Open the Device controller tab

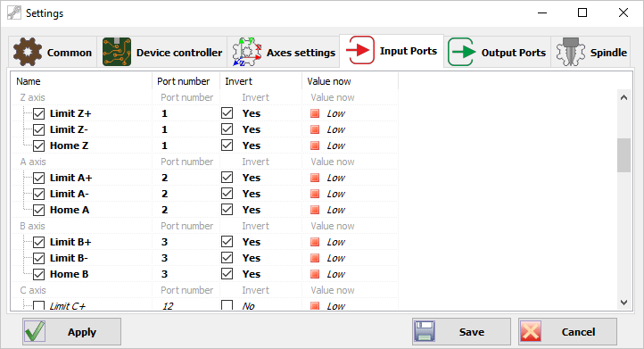[162, 52]
